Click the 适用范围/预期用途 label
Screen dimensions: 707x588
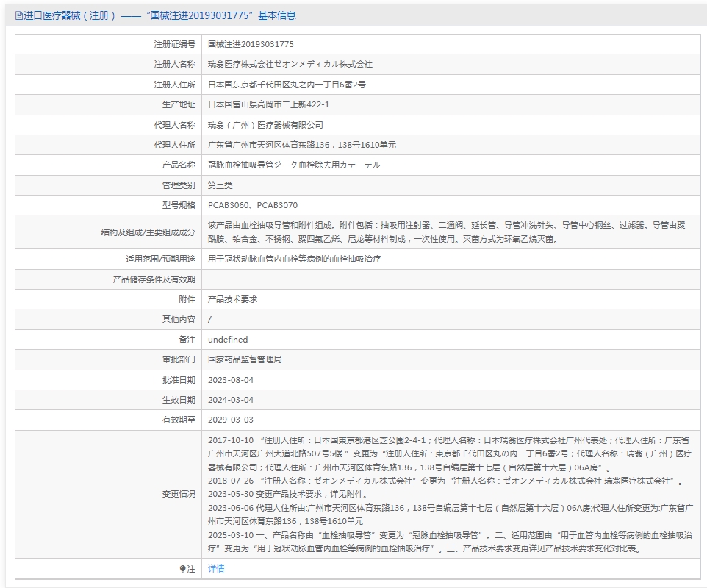pos(160,259)
